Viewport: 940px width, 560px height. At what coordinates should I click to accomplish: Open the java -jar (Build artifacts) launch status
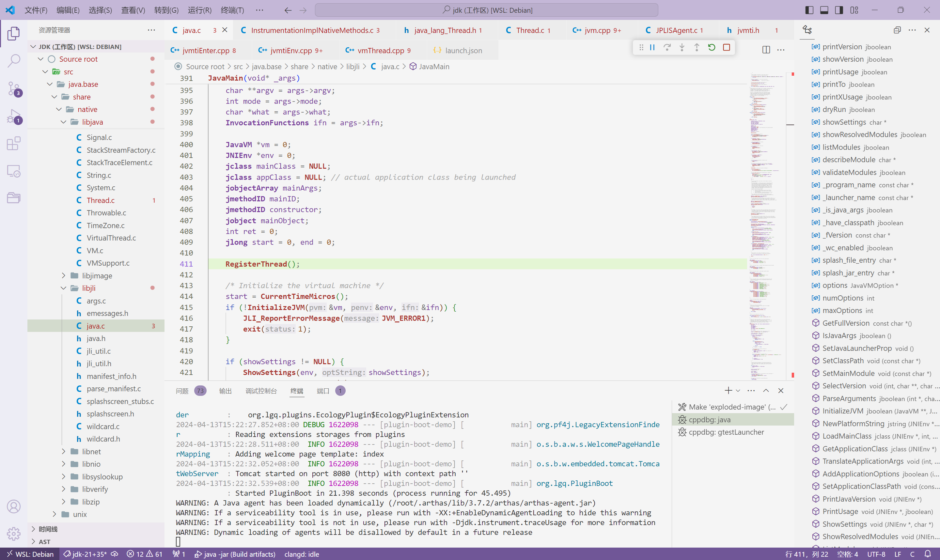pyautogui.click(x=235, y=554)
